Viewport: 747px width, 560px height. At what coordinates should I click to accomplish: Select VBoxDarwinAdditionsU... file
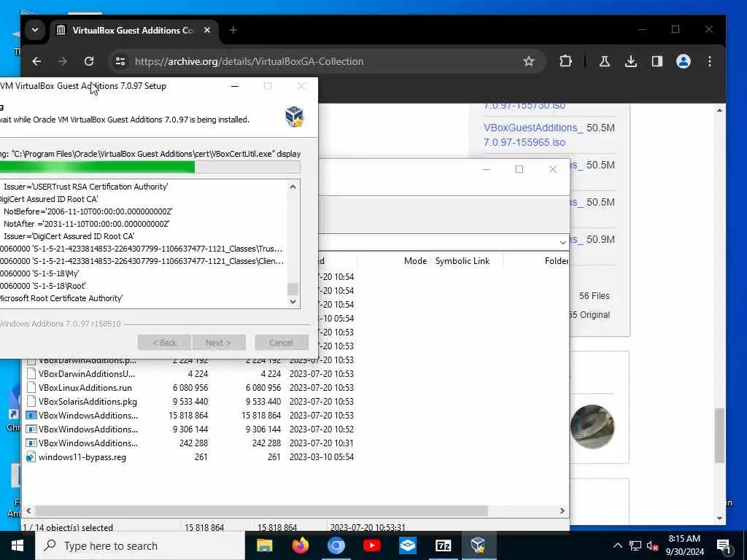(86, 374)
